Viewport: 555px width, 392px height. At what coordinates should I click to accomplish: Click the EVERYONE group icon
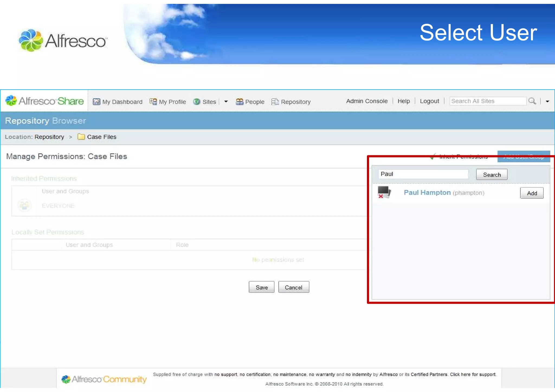(x=24, y=206)
